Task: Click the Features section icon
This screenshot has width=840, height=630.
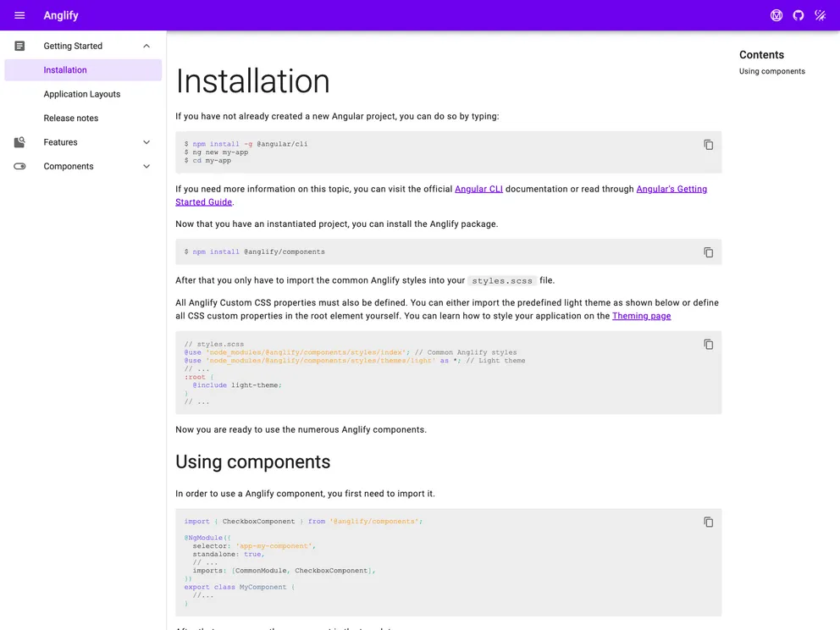Action: point(19,141)
